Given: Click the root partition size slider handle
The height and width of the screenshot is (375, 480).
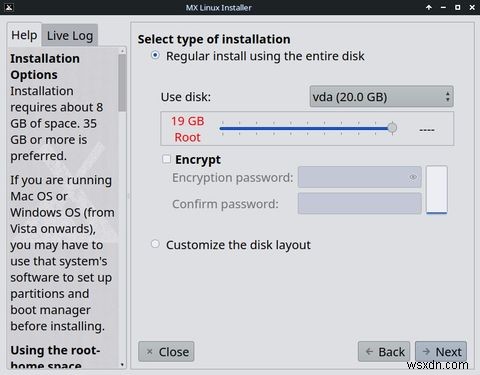Looking at the screenshot, I should click(x=392, y=128).
